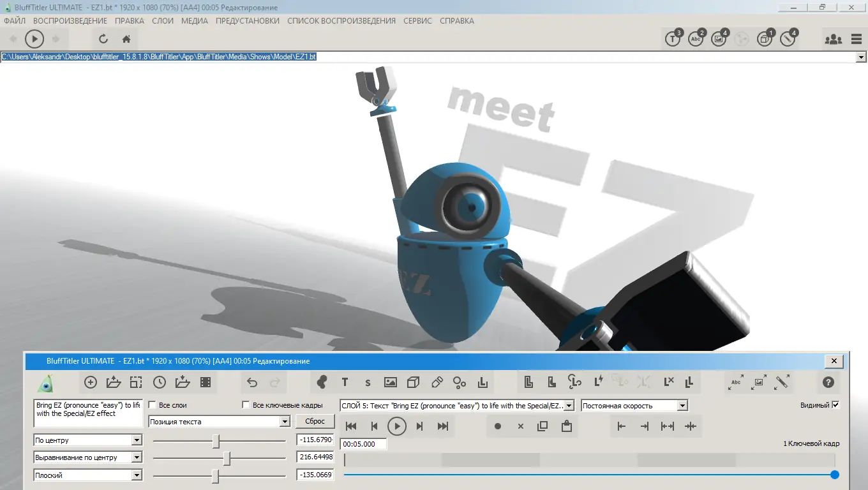
Task: Jump to the first keyframe with rewind button
Action: pos(351,426)
